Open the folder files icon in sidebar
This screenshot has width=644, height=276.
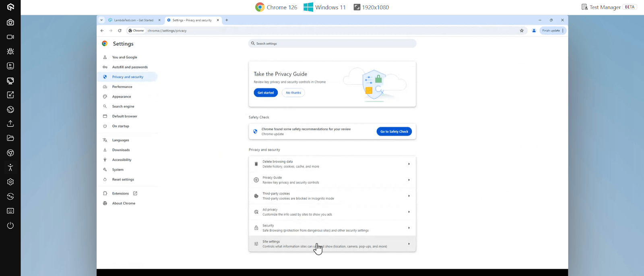click(10, 138)
